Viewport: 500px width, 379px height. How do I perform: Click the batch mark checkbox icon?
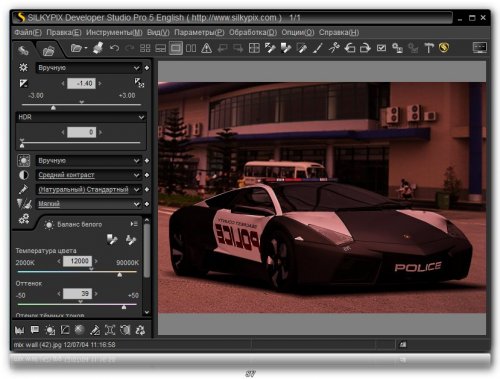coord(381,48)
